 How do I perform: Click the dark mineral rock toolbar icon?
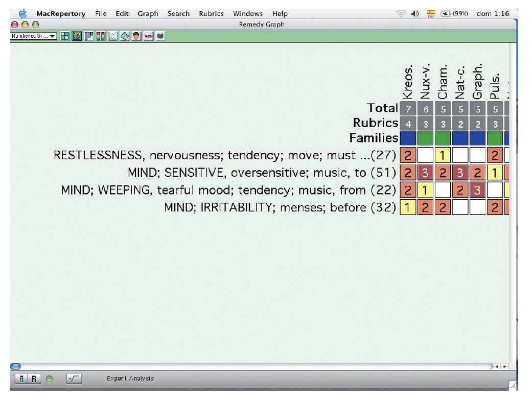[160, 36]
